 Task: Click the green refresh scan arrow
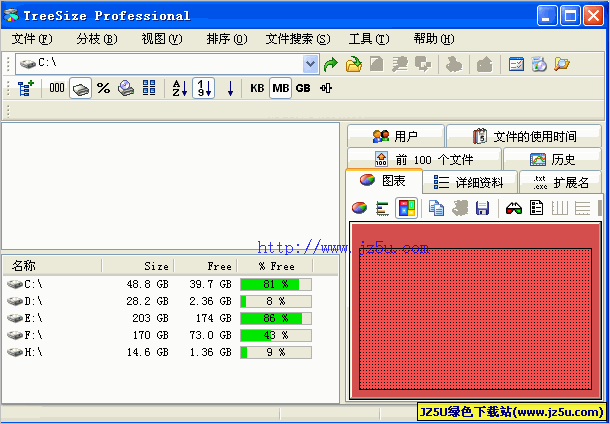point(331,64)
